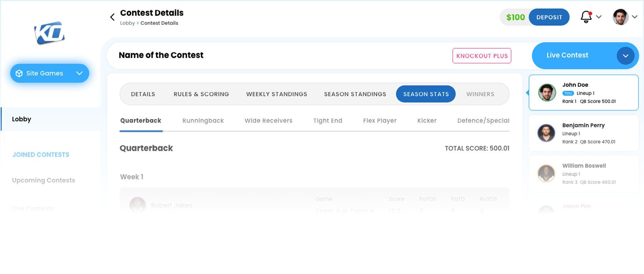Screen dimensions: 644x274
Task: Switch to the Weekly Standings tab
Action: (x=276, y=94)
